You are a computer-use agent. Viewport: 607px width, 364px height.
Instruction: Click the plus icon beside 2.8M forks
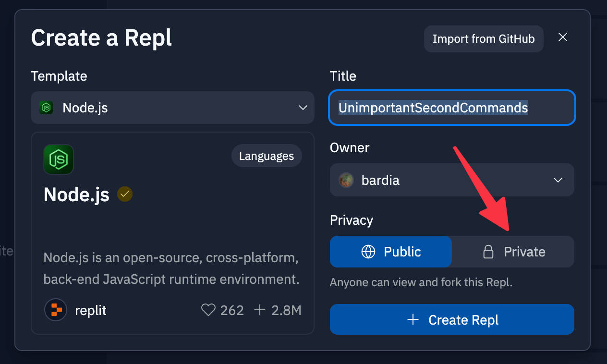pyautogui.click(x=259, y=310)
